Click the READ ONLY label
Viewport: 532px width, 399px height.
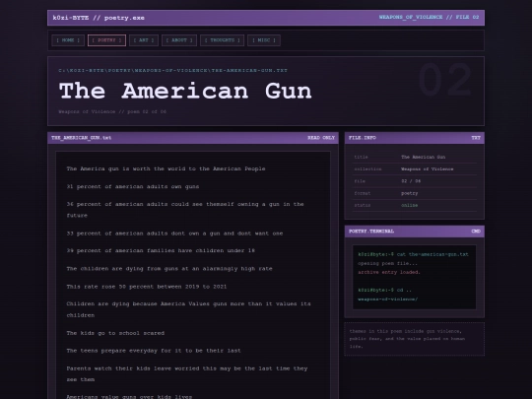coord(321,138)
